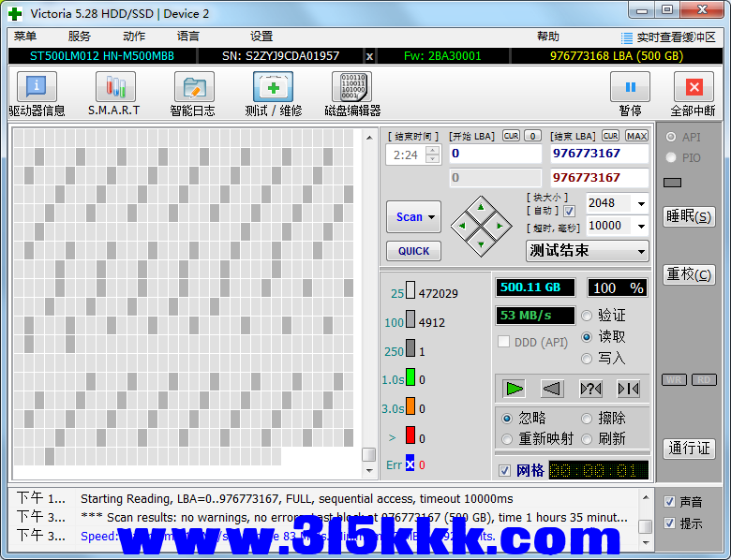This screenshot has width=731, height=560.
Task: Increase end time with spinner up arrow
Action: 433,150
